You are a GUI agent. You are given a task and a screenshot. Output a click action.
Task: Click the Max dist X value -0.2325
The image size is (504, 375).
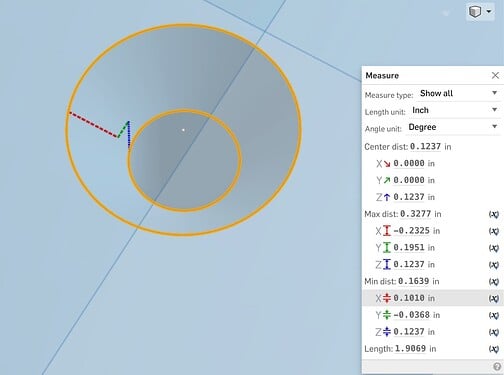click(411, 231)
